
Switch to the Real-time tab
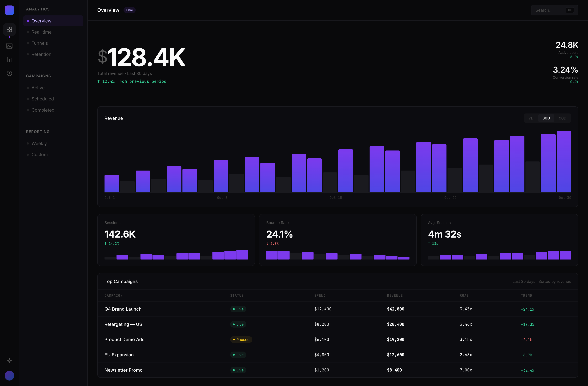click(x=41, y=32)
